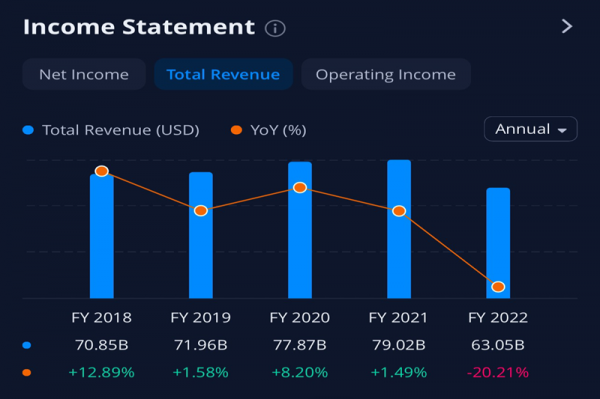The width and height of the screenshot is (600, 399).
Task: Click the FY 2022 YoY line marker
Action: click(498, 287)
